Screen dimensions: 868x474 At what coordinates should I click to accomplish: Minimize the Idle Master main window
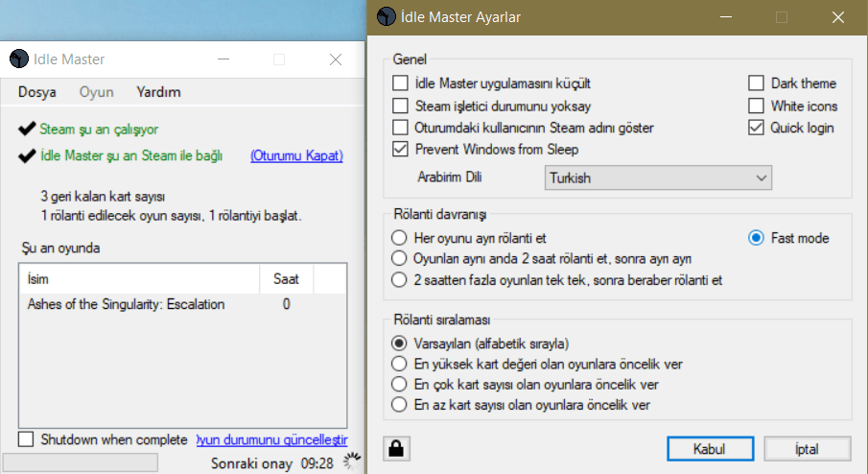(x=223, y=59)
